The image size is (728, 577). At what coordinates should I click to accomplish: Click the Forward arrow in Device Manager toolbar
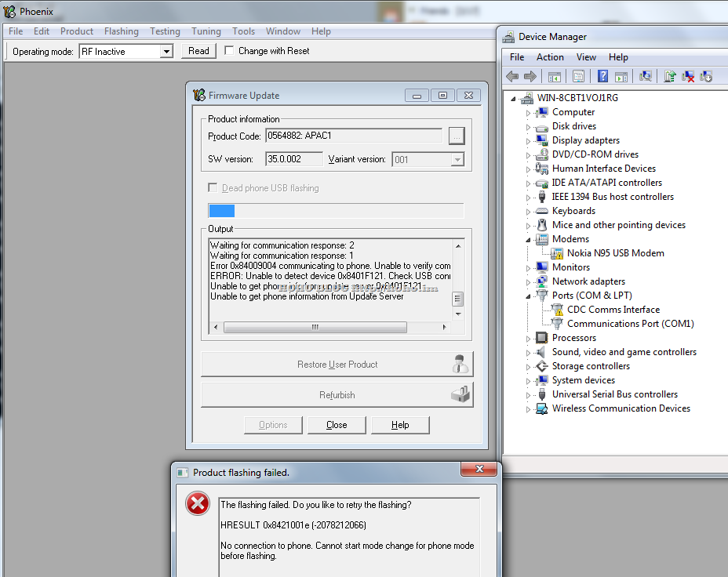click(530, 77)
